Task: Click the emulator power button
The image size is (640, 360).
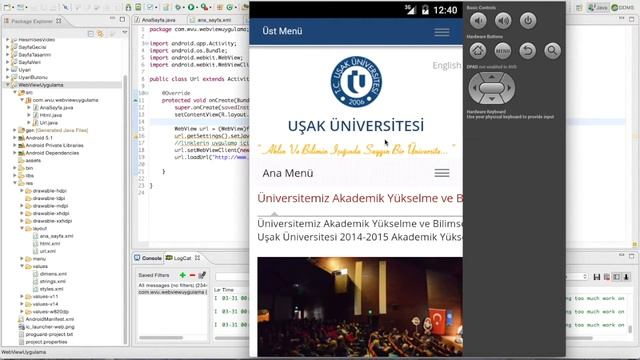Action: click(x=528, y=20)
